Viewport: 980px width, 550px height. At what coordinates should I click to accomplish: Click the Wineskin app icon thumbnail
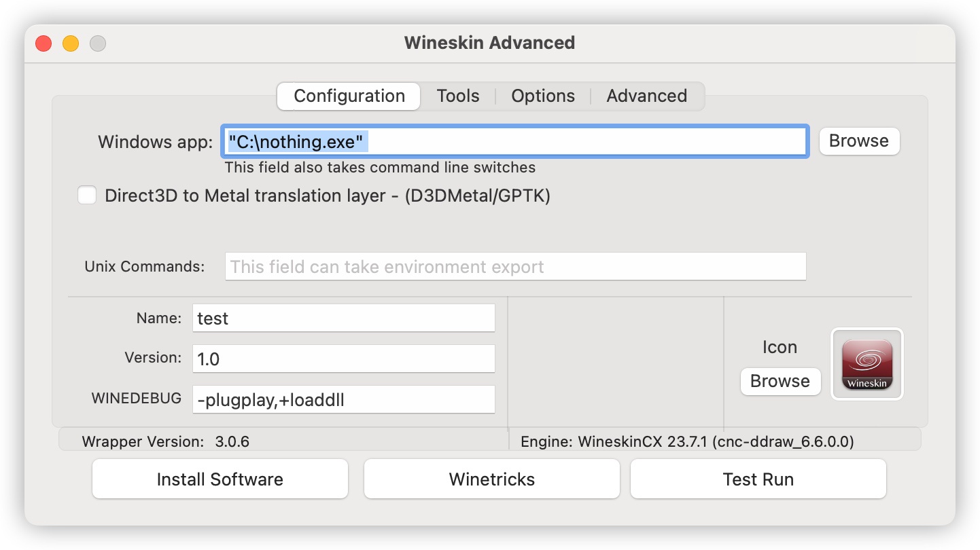(x=867, y=364)
